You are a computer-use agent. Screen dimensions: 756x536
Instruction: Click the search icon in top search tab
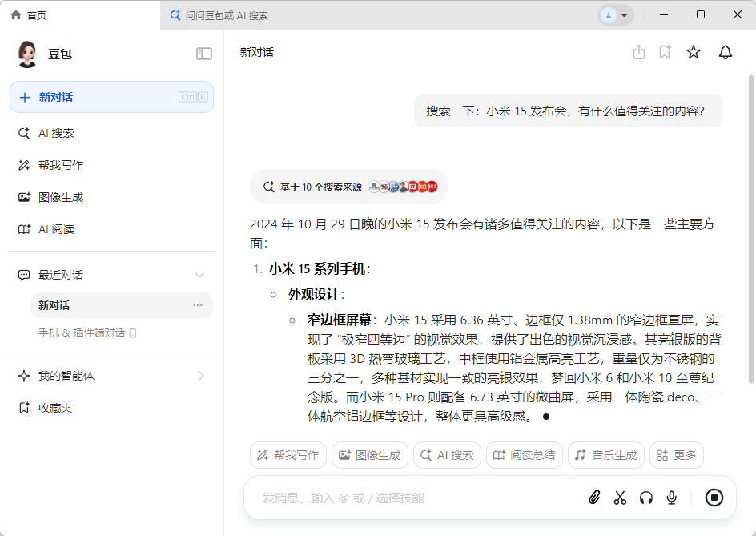click(x=175, y=15)
